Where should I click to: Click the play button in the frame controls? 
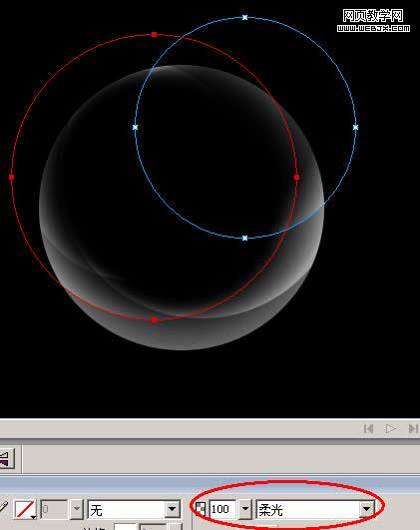click(390, 428)
